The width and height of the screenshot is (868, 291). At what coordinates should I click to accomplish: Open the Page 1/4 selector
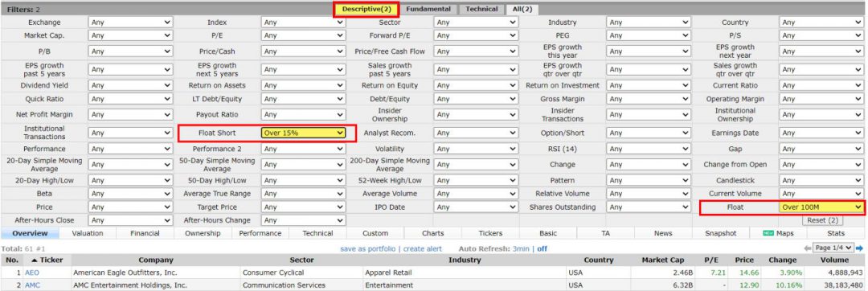[833, 248]
